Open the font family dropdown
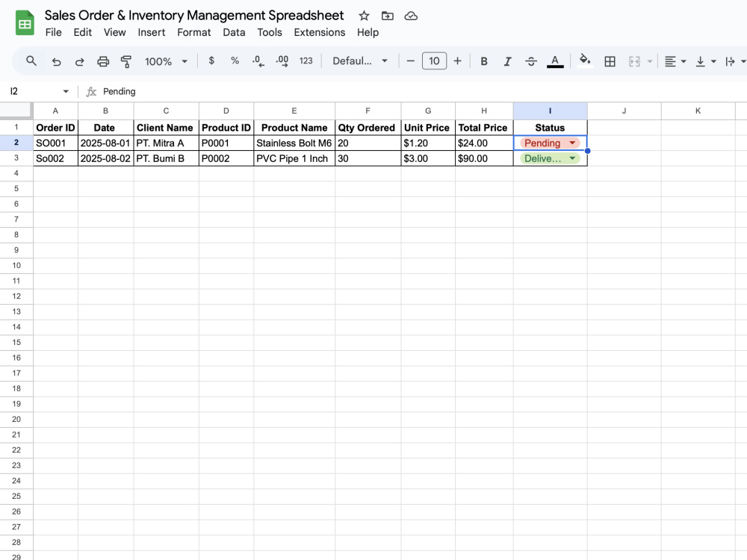 coord(360,61)
